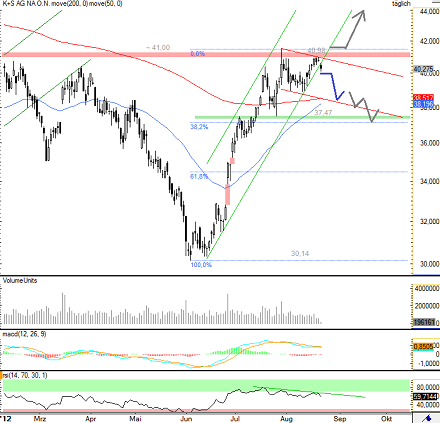Click the 'Apr' month on time axis
Image resolution: width=440 pixels, height=423 pixels.
tap(90, 419)
